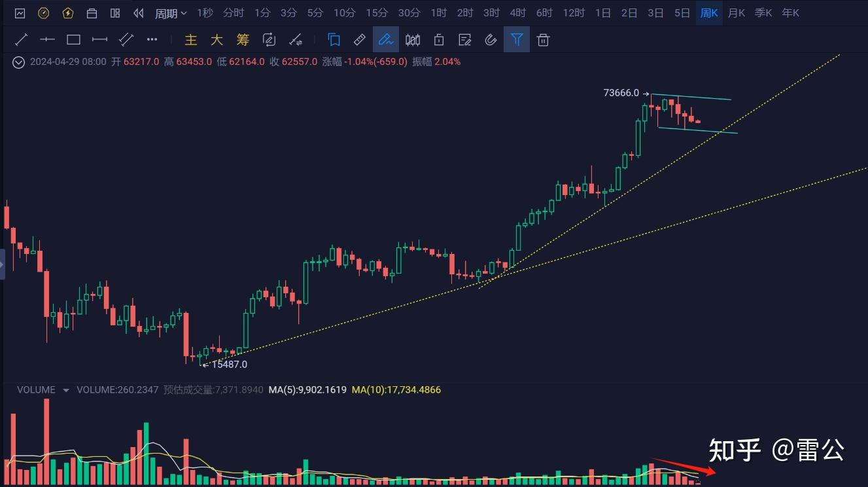Select the rectangle drawing tool
Screen dimensions: 868x487
pos(73,40)
